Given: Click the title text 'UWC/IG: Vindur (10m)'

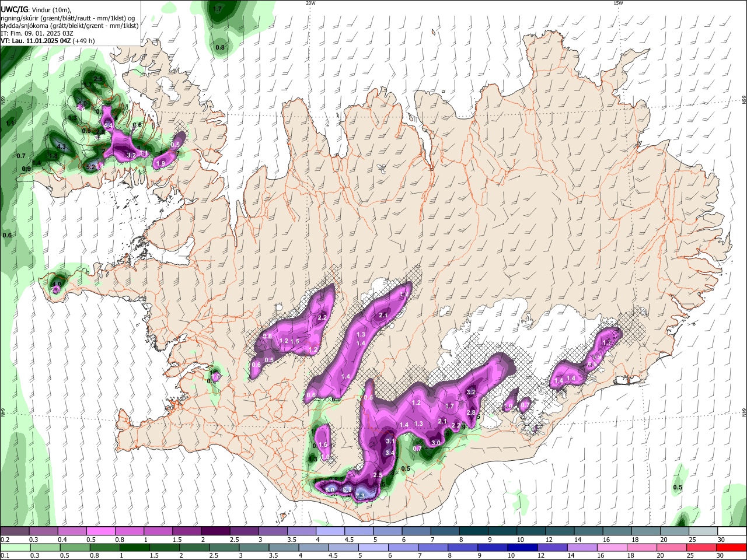Looking at the screenshot, I should tap(36, 9).
